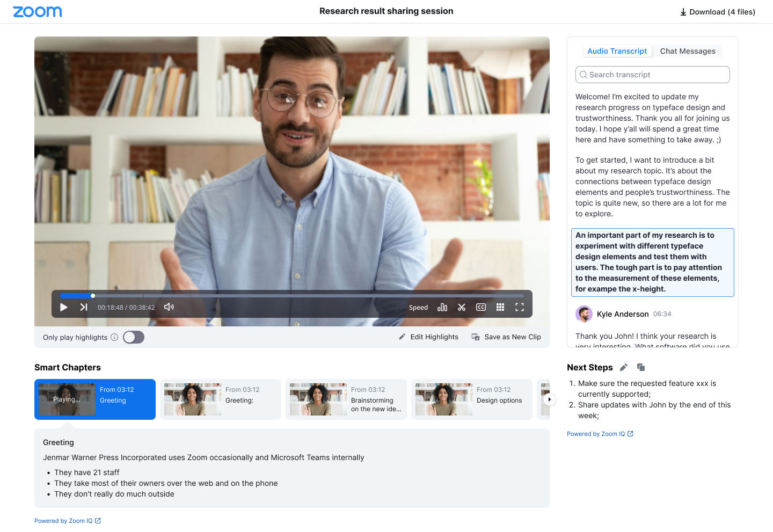Open the audio analytics bars icon

[x=442, y=307]
